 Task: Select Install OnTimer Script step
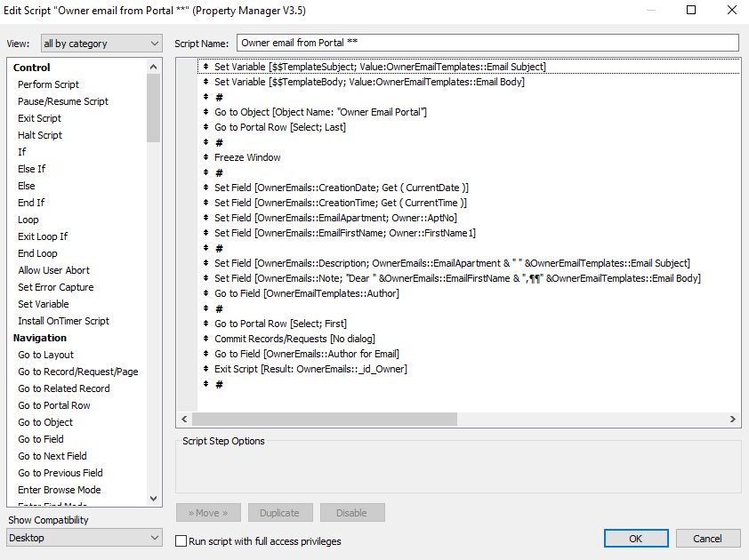[63, 321]
